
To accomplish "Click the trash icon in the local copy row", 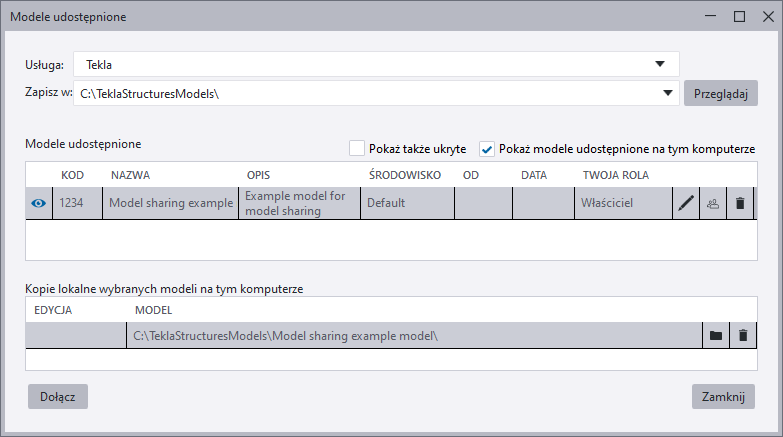I will tap(743, 335).
